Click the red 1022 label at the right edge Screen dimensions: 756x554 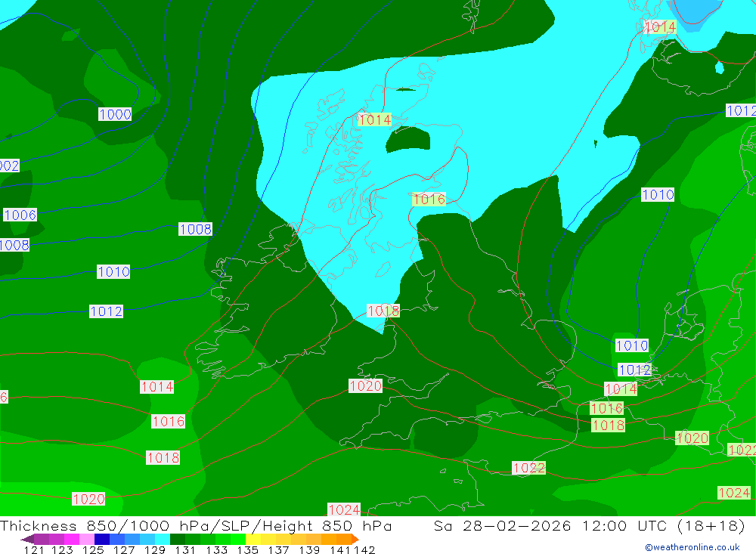pyautogui.click(x=742, y=450)
